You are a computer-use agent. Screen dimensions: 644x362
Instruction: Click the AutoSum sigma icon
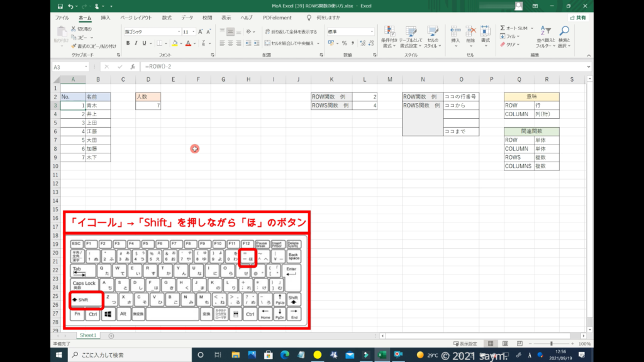(503, 28)
